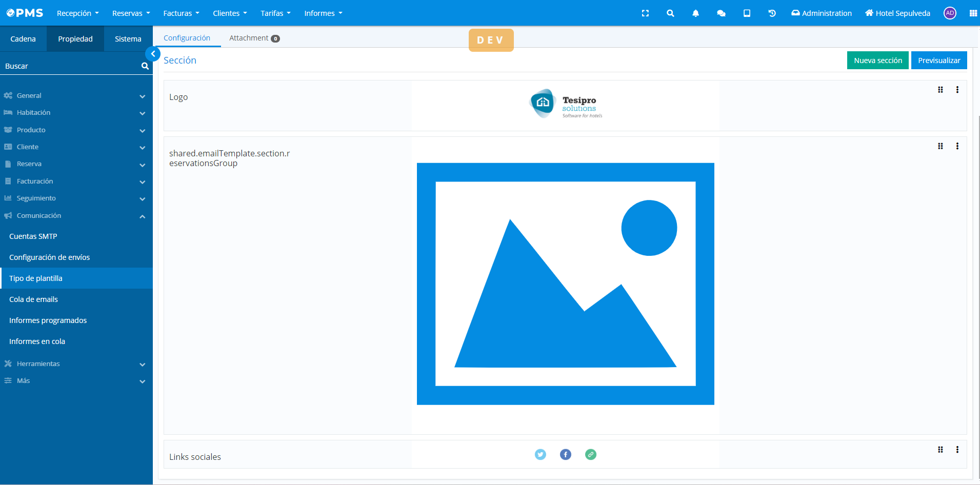Switch to the Attachment tab
This screenshot has width=980, height=485.
[x=254, y=38]
